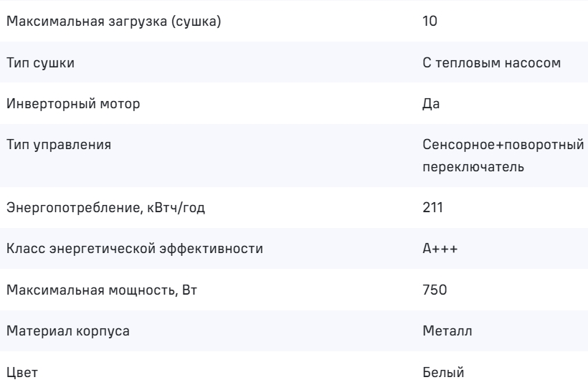Click the 'Максимальная загрузка (сушка)' label
This screenshot has width=588, height=390.
(x=113, y=22)
